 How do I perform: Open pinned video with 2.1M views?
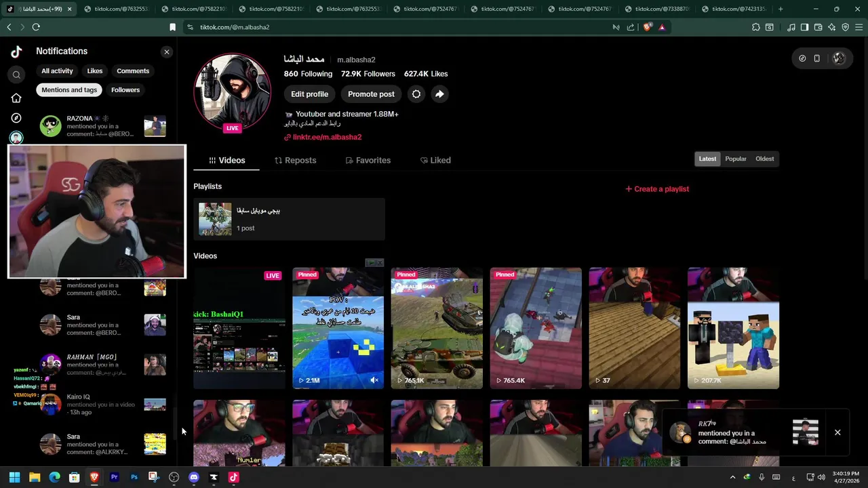pos(338,328)
